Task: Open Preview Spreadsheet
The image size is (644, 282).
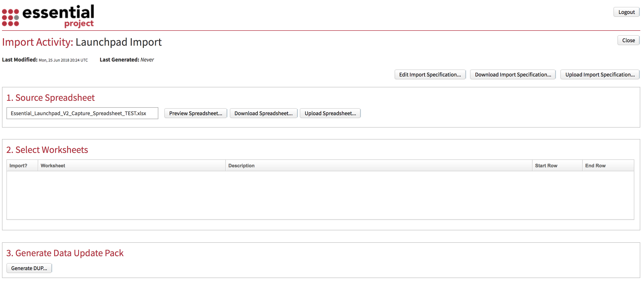Action: coord(196,113)
